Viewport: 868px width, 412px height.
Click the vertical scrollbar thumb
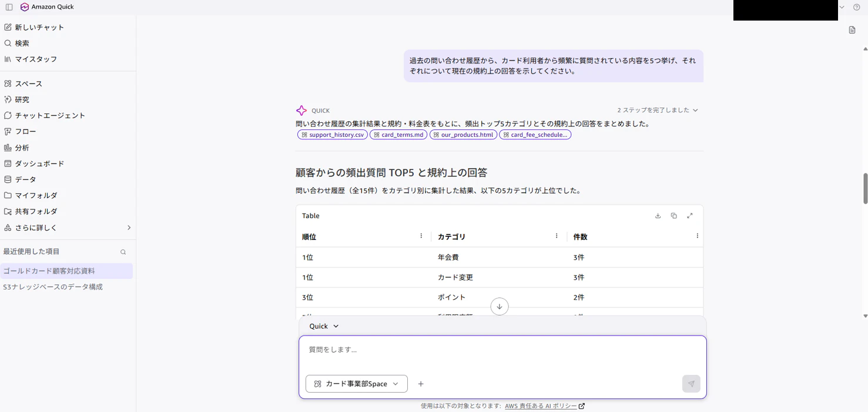point(865,188)
